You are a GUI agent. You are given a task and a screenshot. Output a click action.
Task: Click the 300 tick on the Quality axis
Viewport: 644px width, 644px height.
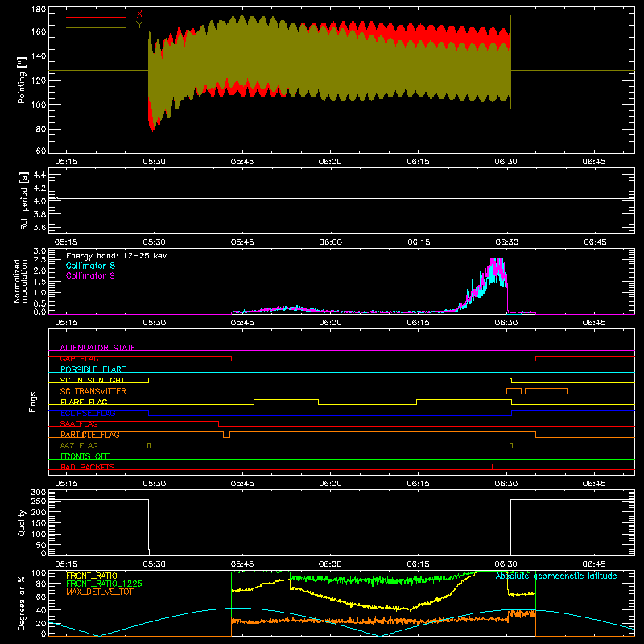tap(39, 493)
